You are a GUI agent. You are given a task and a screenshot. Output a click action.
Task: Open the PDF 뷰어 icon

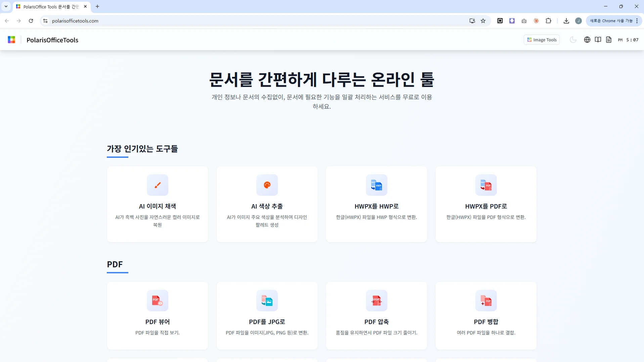click(158, 301)
